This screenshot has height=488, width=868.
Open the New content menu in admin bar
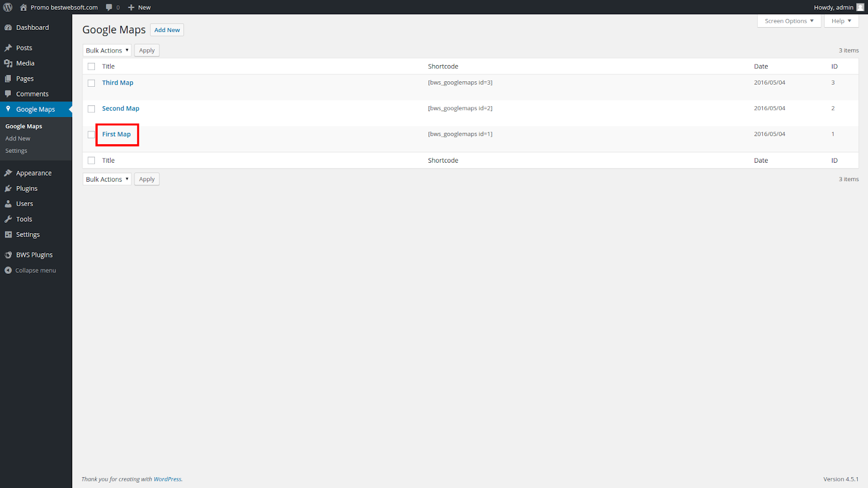pyautogui.click(x=139, y=8)
